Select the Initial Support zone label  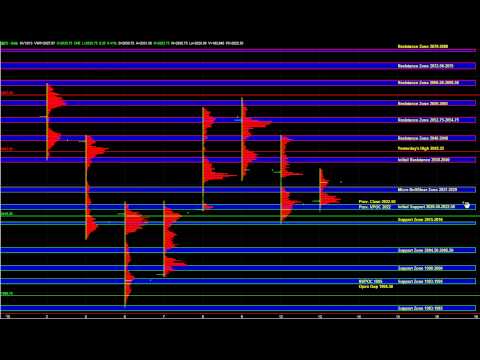[x=426, y=207]
